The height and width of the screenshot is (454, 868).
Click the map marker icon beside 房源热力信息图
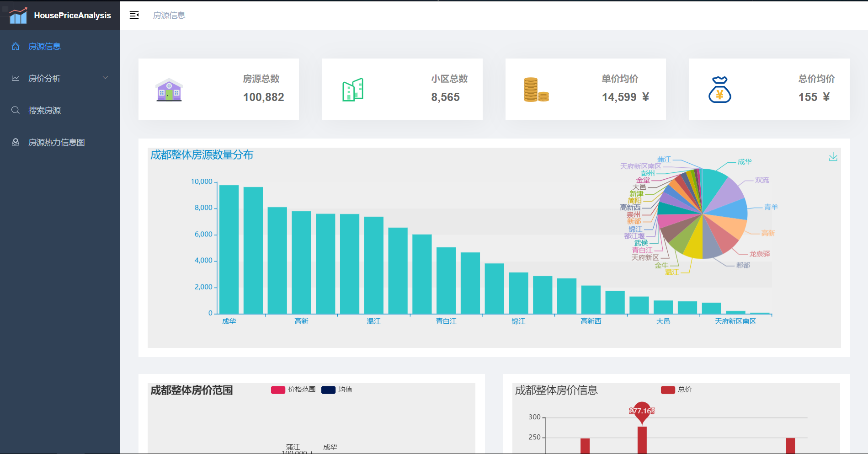(x=16, y=142)
